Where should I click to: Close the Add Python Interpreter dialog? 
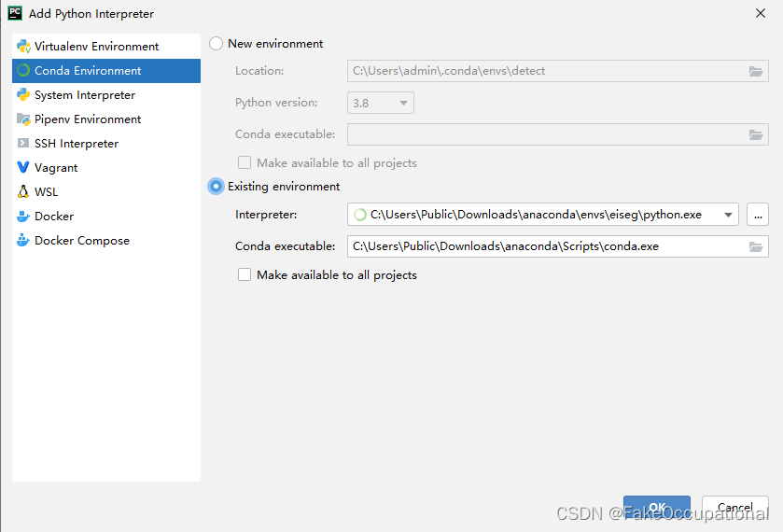coord(760,13)
